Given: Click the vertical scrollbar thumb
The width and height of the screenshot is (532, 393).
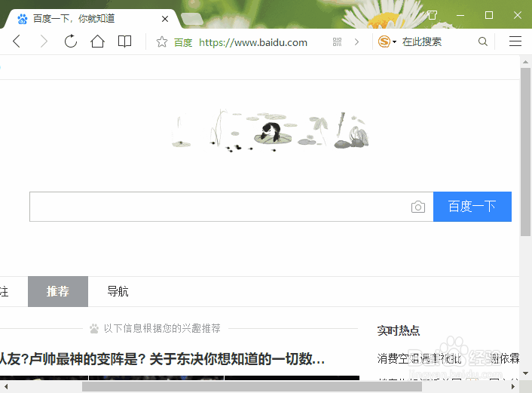Looking at the screenshot, I should (525, 152).
